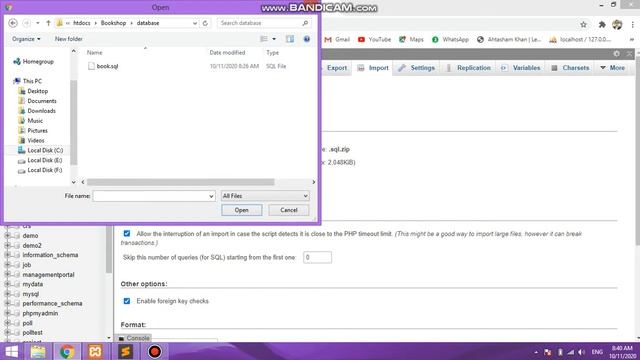Click the skip queries number field
This screenshot has height=360, width=640.
317,257
